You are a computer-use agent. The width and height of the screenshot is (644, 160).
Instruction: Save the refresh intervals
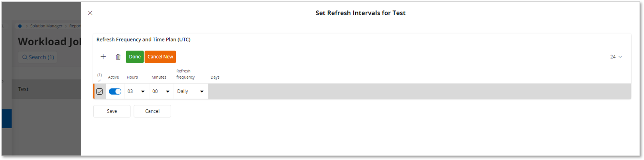[112, 111]
